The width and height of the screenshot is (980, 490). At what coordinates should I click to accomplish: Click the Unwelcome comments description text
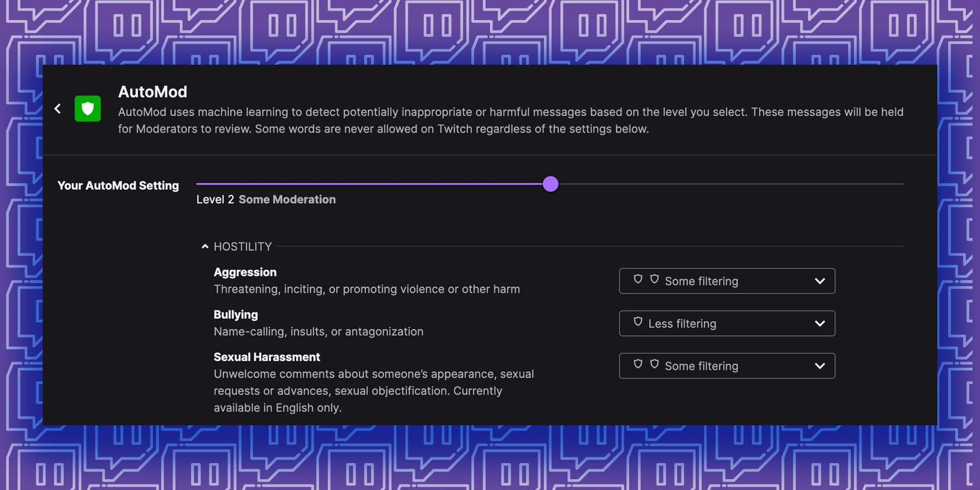tap(374, 391)
